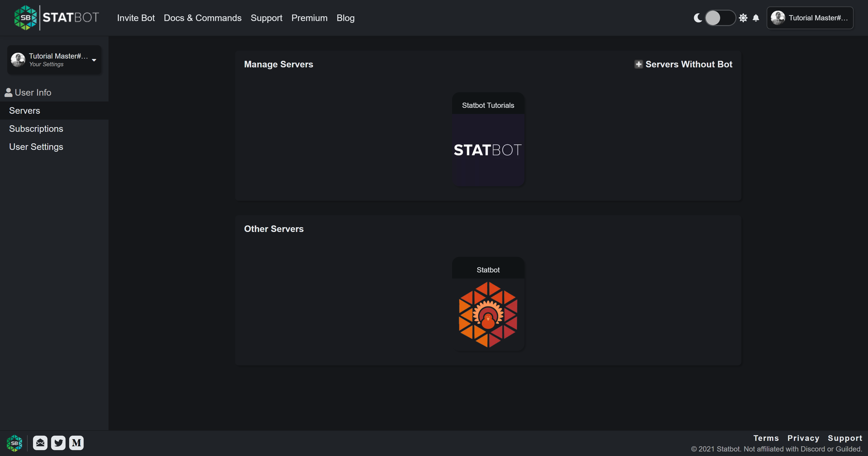Image resolution: width=868 pixels, height=456 pixels.
Task: Open the Premium page
Action: point(309,18)
